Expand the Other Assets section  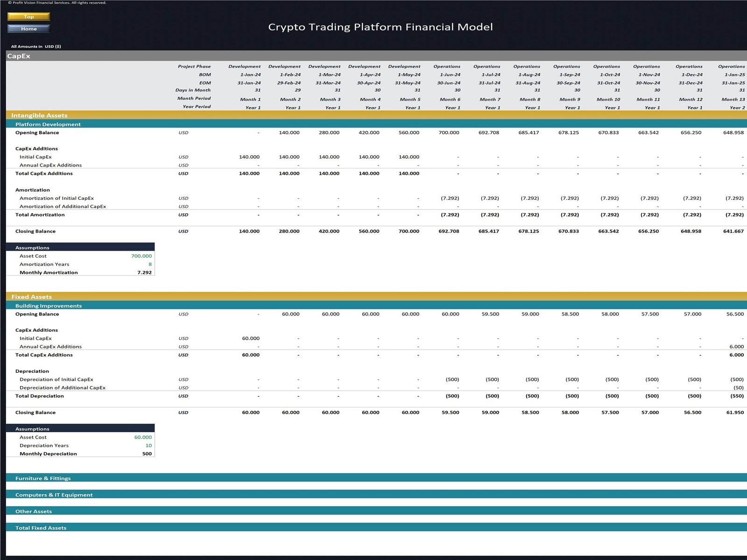(34, 511)
